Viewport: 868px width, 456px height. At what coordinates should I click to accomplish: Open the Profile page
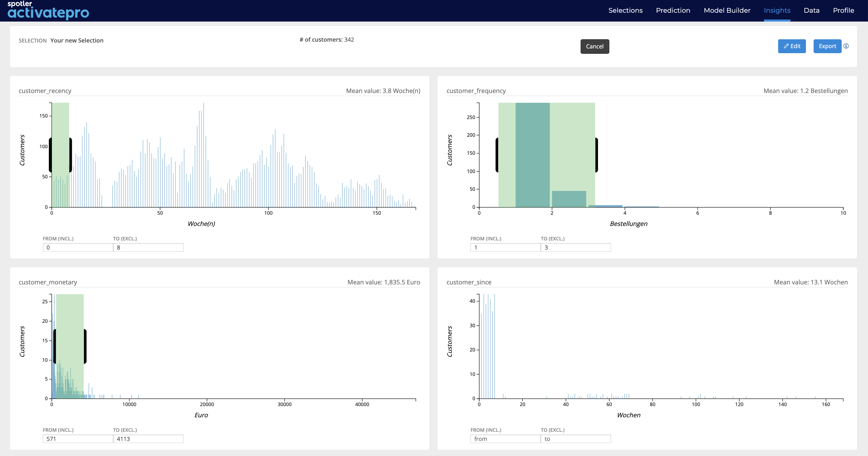(843, 10)
